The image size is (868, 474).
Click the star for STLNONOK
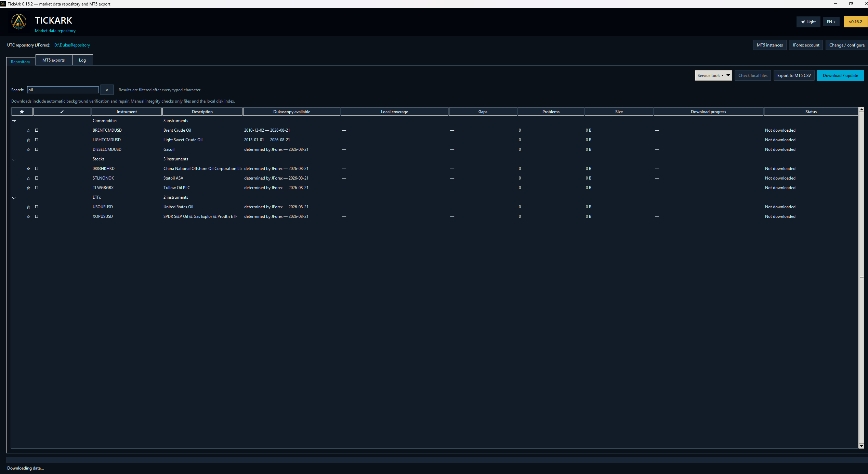click(x=28, y=178)
